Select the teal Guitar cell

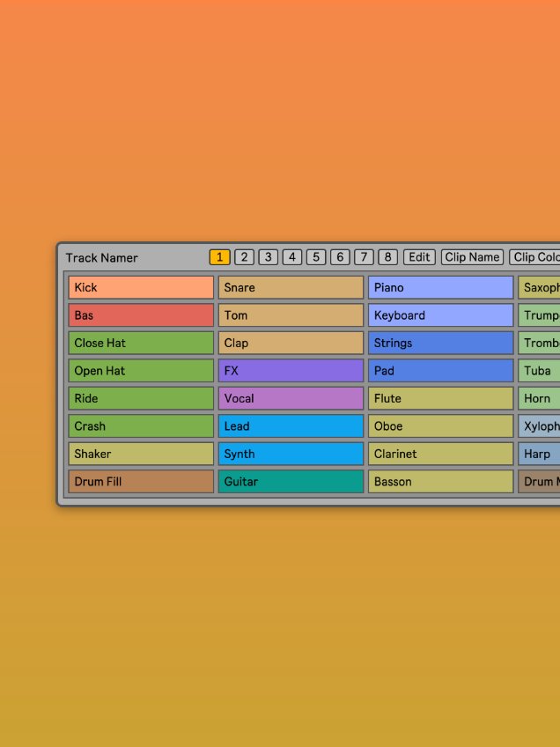point(291,481)
